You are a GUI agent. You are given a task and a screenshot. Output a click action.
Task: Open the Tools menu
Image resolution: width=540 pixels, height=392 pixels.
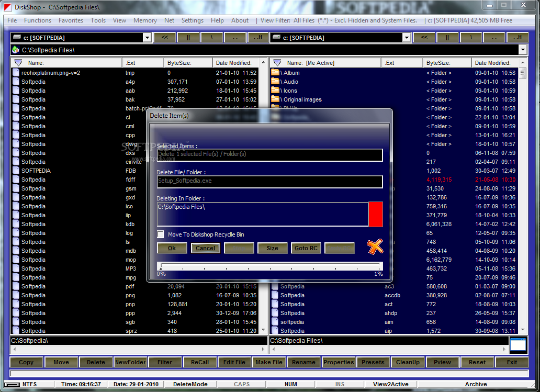tap(98, 20)
